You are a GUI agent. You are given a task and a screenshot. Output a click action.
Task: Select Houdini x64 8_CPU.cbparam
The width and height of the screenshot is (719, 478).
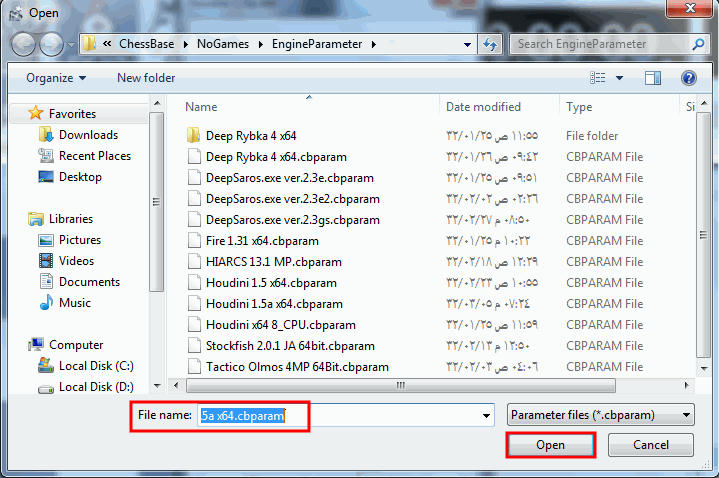coord(281,325)
